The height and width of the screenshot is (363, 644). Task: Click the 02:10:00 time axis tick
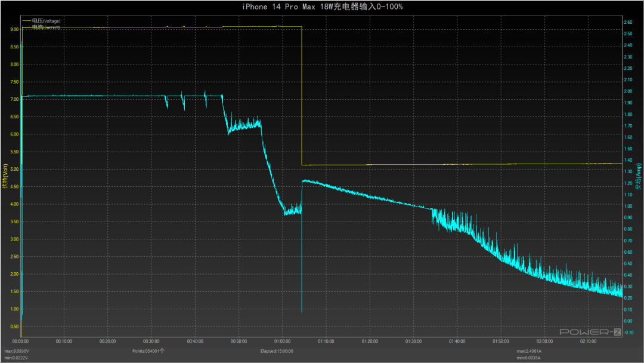588,342
